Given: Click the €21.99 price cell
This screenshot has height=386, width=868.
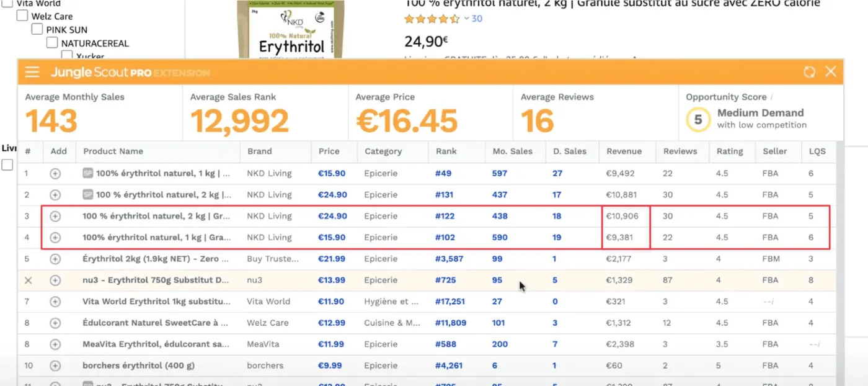Looking at the screenshot, I should pos(332,259).
